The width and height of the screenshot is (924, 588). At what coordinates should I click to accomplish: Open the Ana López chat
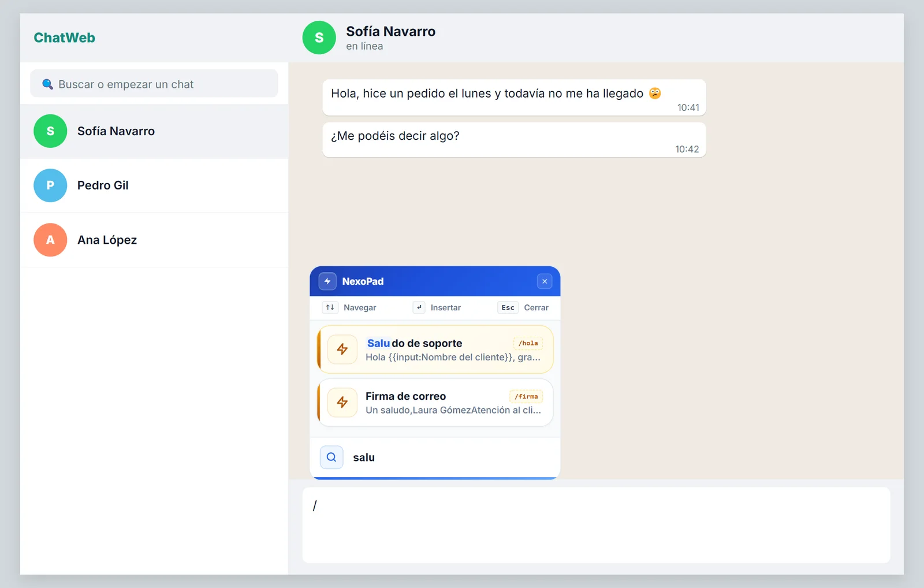point(154,240)
